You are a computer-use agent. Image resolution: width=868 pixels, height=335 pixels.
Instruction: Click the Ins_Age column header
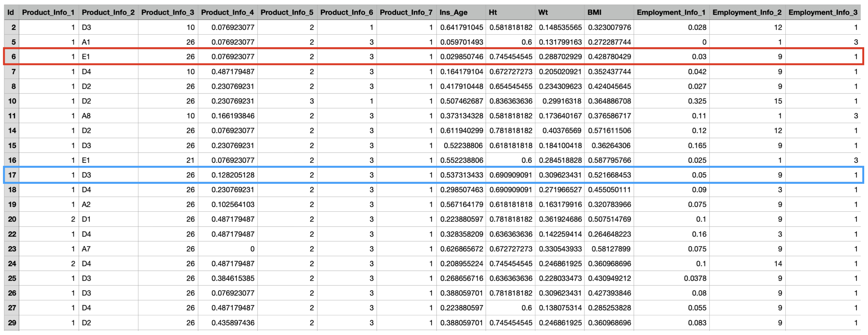(x=461, y=12)
